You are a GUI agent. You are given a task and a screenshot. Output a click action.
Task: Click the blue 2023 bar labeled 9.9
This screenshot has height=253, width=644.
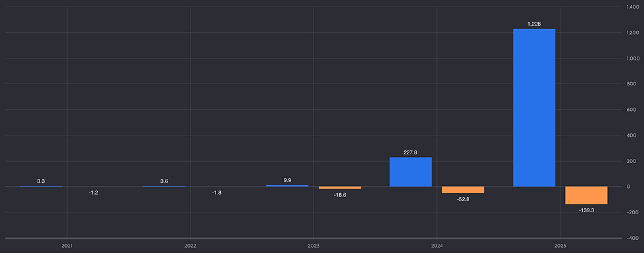point(287,185)
